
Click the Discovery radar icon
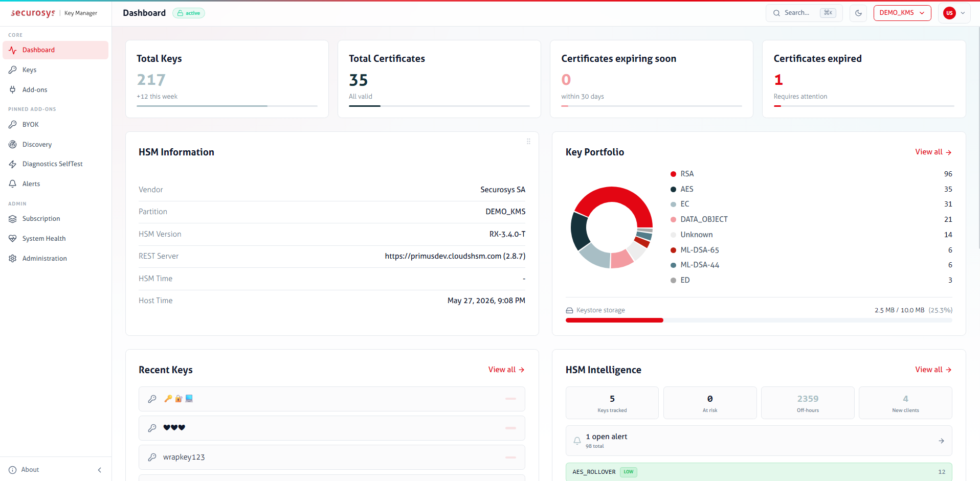13,145
